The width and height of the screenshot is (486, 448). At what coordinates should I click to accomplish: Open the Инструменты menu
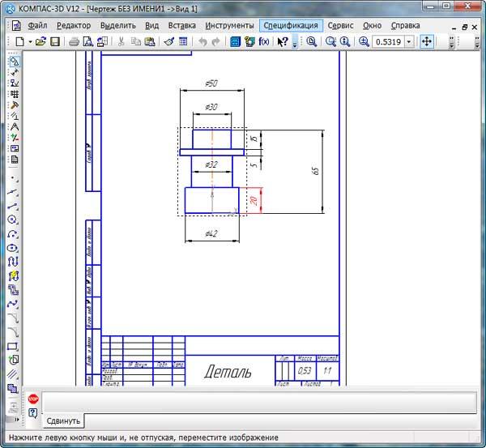coord(230,25)
